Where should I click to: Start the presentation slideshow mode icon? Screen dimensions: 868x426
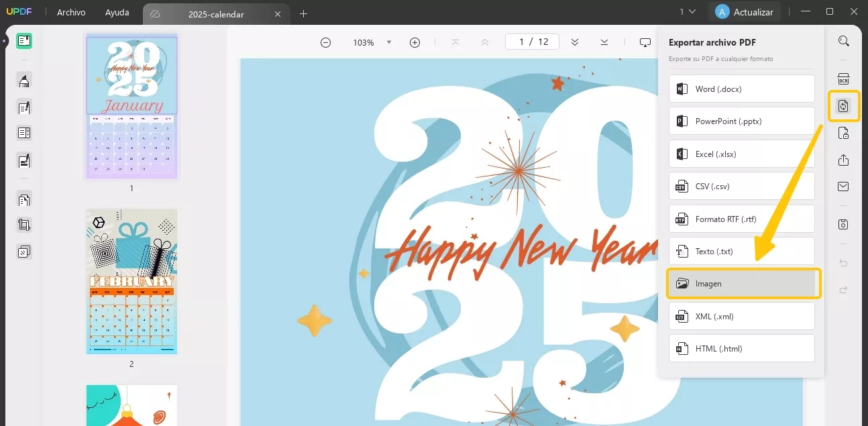[x=645, y=42]
